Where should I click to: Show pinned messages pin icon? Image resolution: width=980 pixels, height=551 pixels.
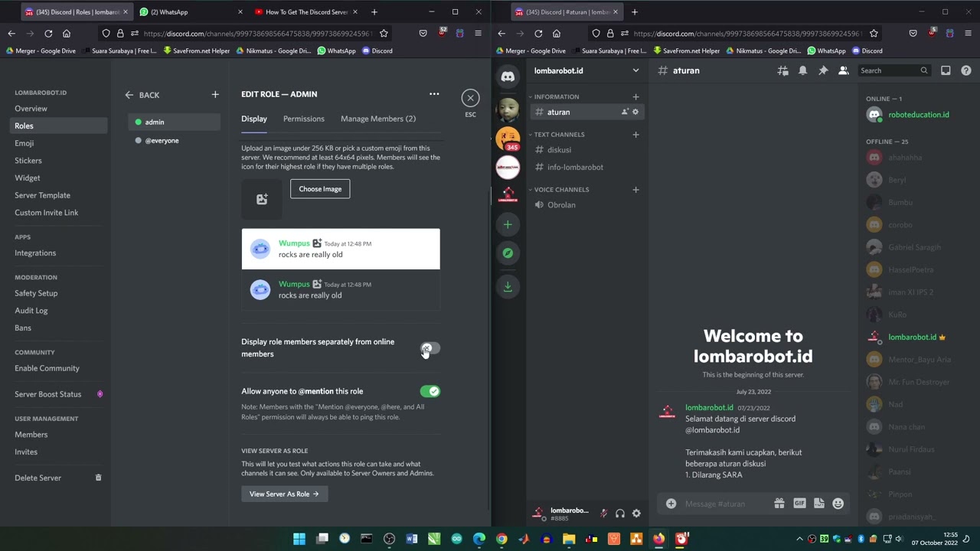pyautogui.click(x=823, y=70)
